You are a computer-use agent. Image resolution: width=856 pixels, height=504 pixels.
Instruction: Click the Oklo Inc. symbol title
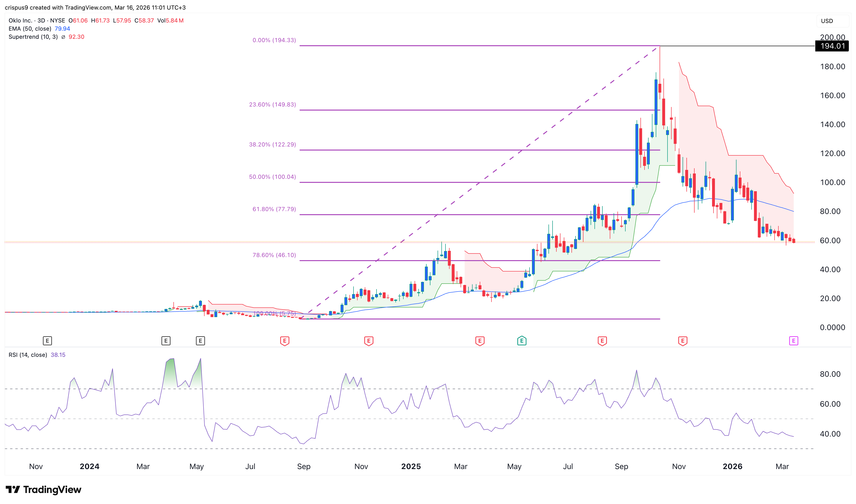pyautogui.click(x=20, y=20)
